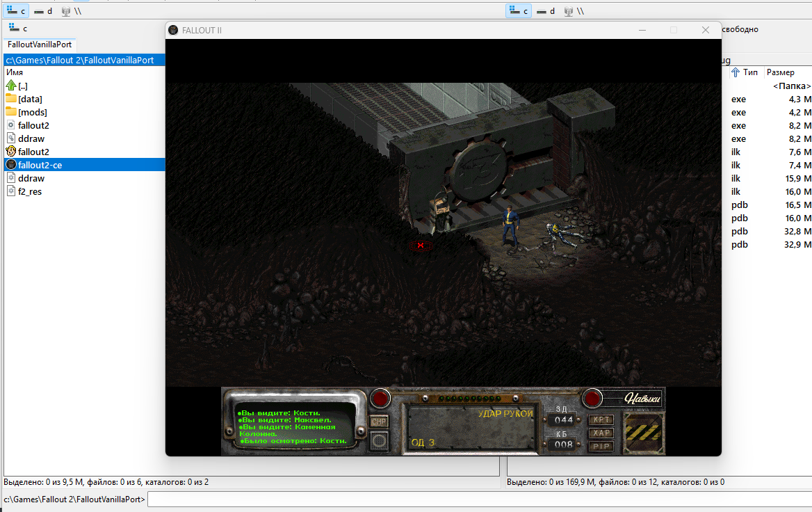Click the left panel path bar c:\Games\Fallout 2
The image size is (812, 512).
[84, 60]
